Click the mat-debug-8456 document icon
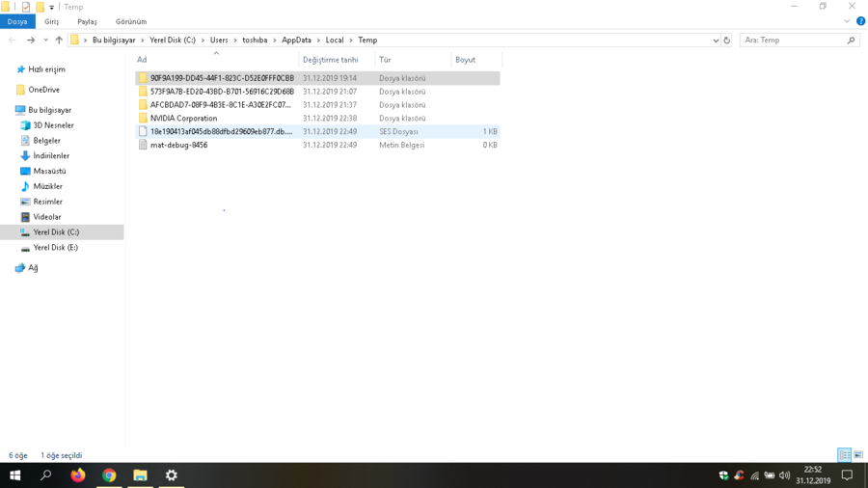Image resolution: width=868 pixels, height=488 pixels. [143, 145]
